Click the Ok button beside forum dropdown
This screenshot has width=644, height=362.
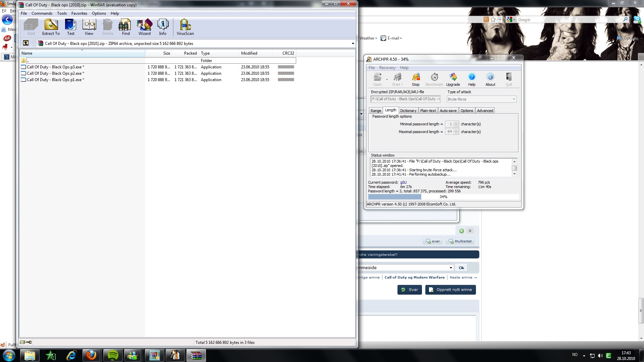click(x=462, y=268)
